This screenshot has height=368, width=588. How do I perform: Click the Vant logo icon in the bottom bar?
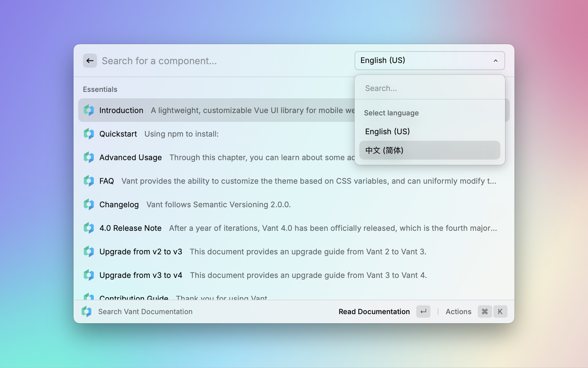(87, 311)
